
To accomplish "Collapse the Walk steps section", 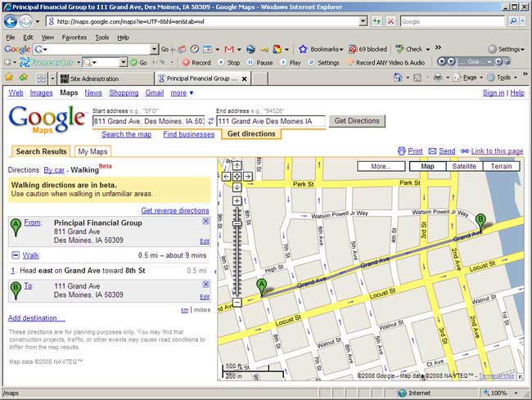I will 16,255.
